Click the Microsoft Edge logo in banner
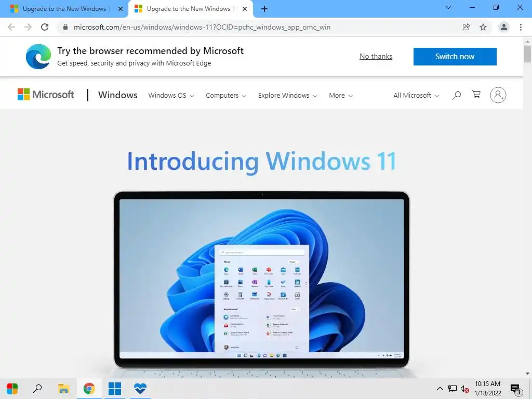 pos(38,56)
